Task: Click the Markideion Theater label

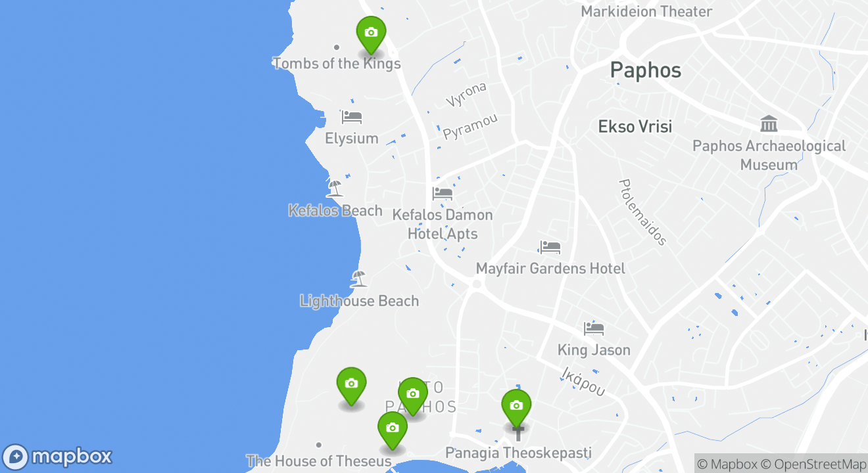Action: click(646, 12)
